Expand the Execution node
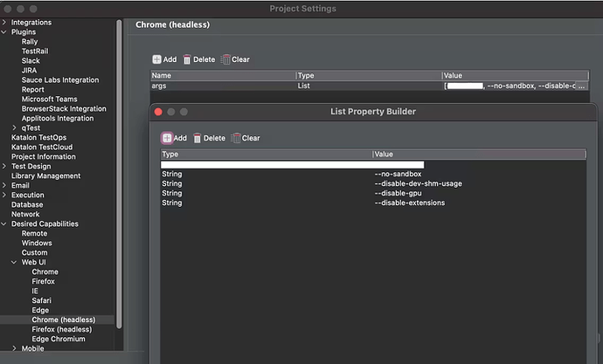This screenshot has height=364, width=603. click(x=4, y=195)
